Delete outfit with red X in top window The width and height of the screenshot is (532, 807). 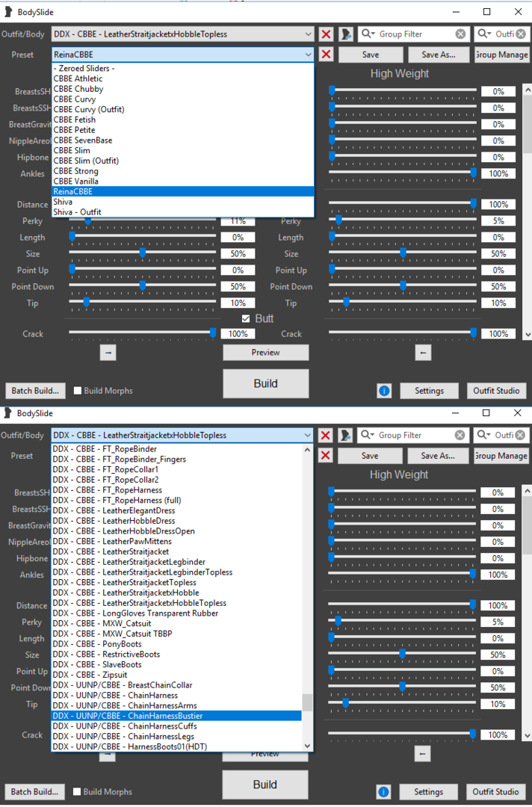(x=326, y=34)
